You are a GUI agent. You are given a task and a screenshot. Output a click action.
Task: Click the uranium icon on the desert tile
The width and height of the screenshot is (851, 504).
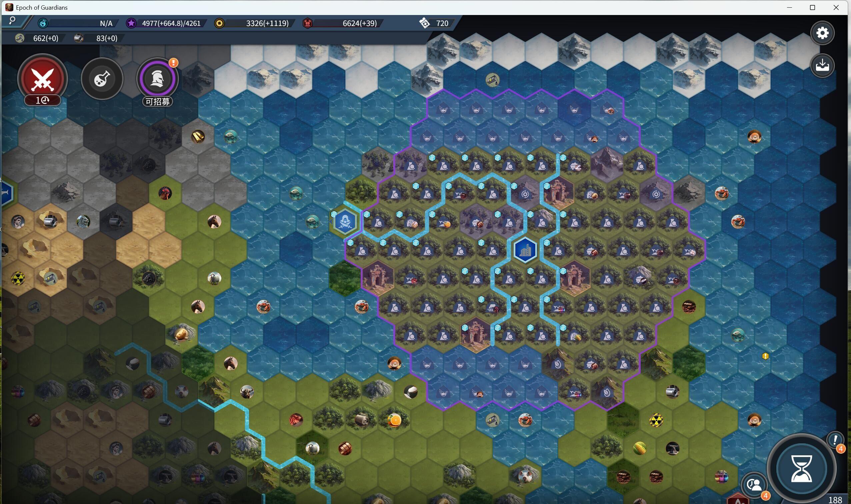tap(18, 278)
